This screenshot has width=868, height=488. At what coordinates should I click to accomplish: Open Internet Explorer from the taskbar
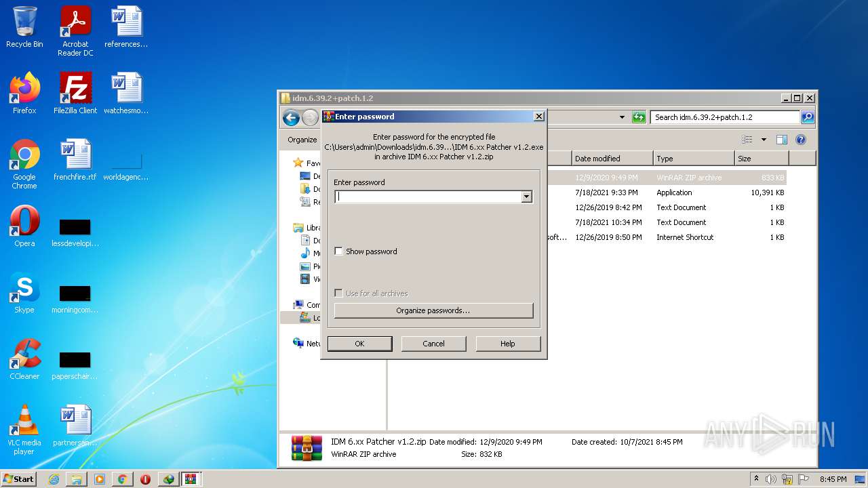[54, 479]
